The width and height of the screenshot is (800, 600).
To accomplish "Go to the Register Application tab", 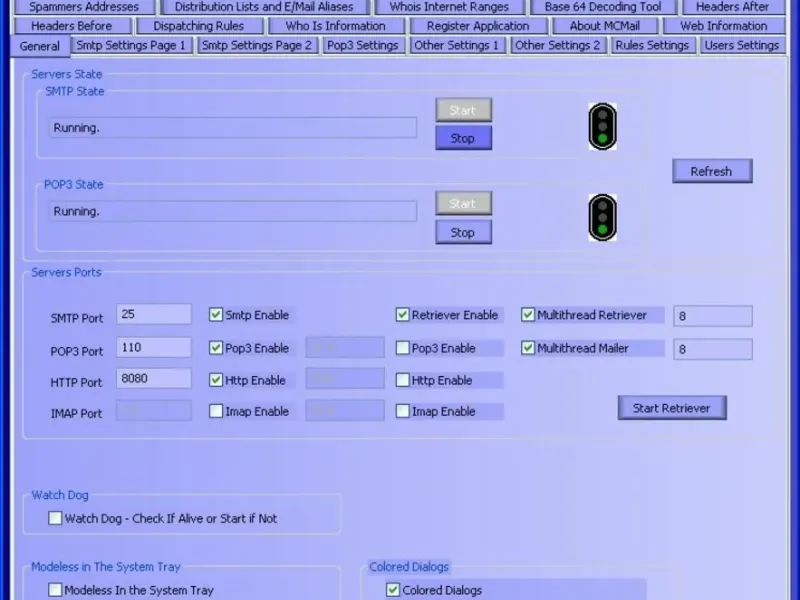I will 478,26.
